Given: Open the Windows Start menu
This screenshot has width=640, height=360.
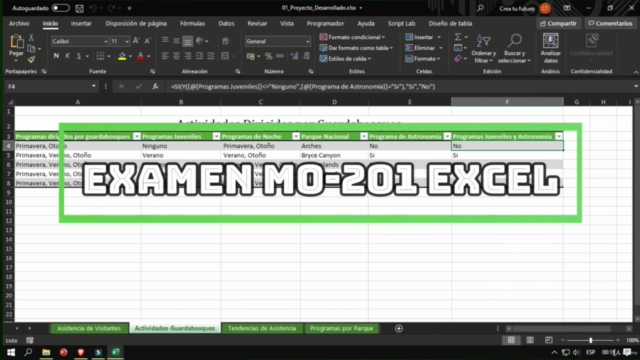Looking at the screenshot, I should point(11,352).
